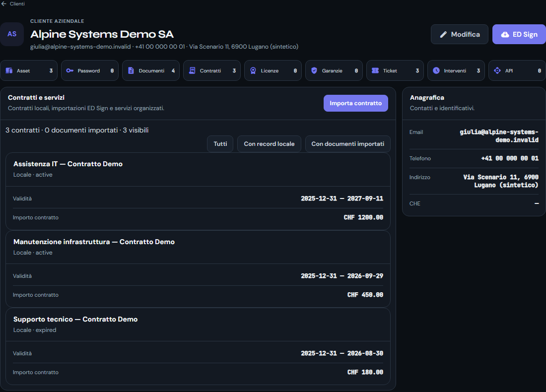Click the Garanzie count tab
This screenshot has height=392, width=546.
[x=334, y=70]
